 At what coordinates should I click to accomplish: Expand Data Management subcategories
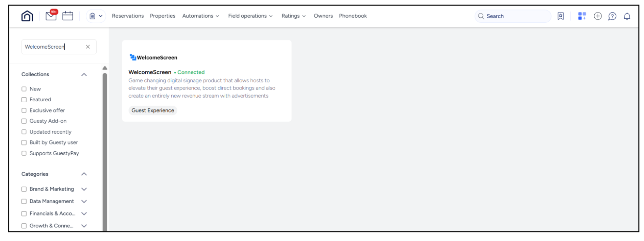pyautogui.click(x=84, y=201)
